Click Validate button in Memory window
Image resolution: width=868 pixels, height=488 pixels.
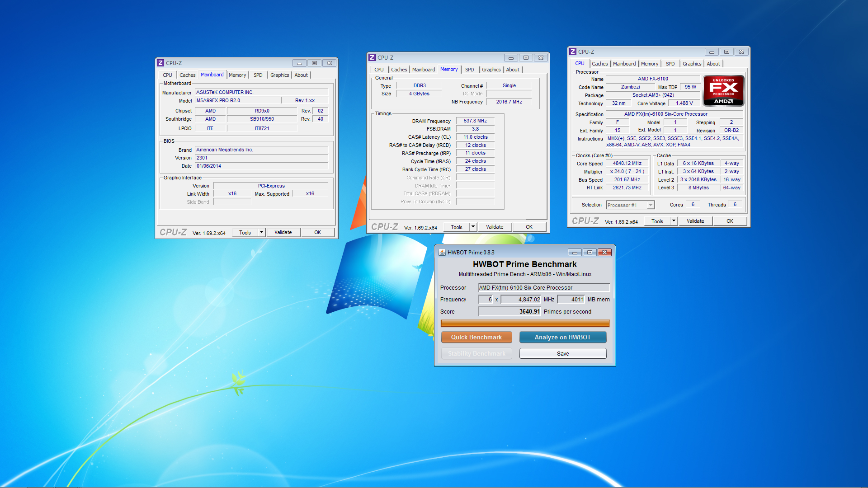tap(495, 227)
